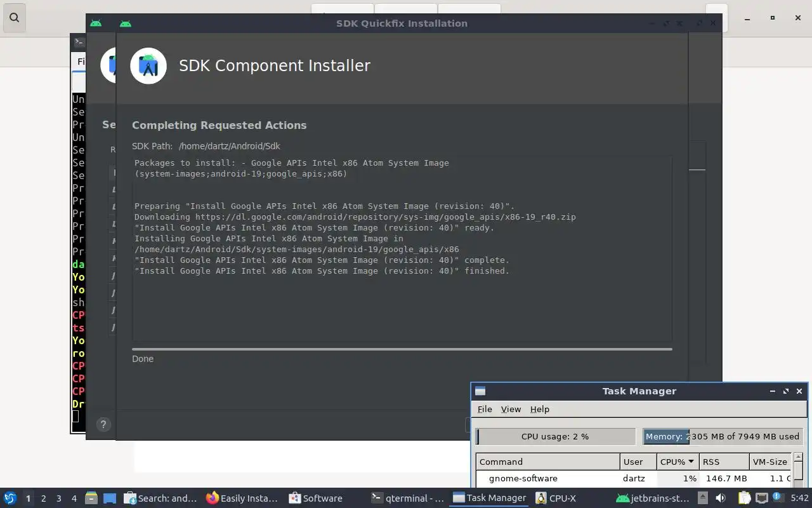The image size is (812, 508).
Task: Select workspace 1 in pager
Action: (28, 498)
